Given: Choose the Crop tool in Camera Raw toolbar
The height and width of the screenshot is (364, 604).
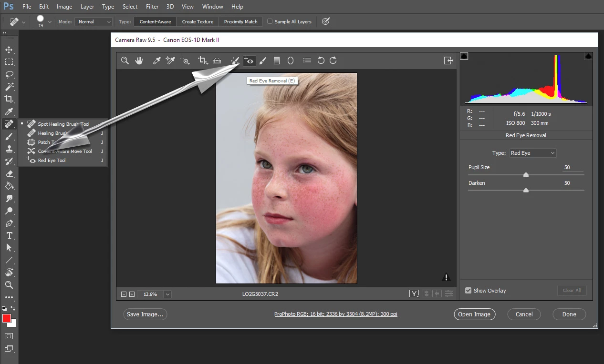Looking at the screenshot, I should (202, 61).
